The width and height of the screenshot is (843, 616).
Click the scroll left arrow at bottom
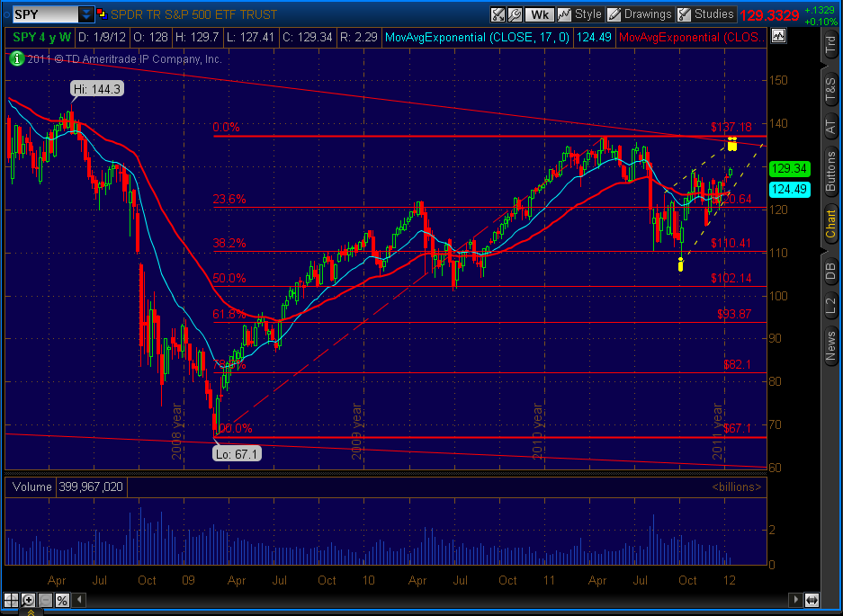(79, 599)
